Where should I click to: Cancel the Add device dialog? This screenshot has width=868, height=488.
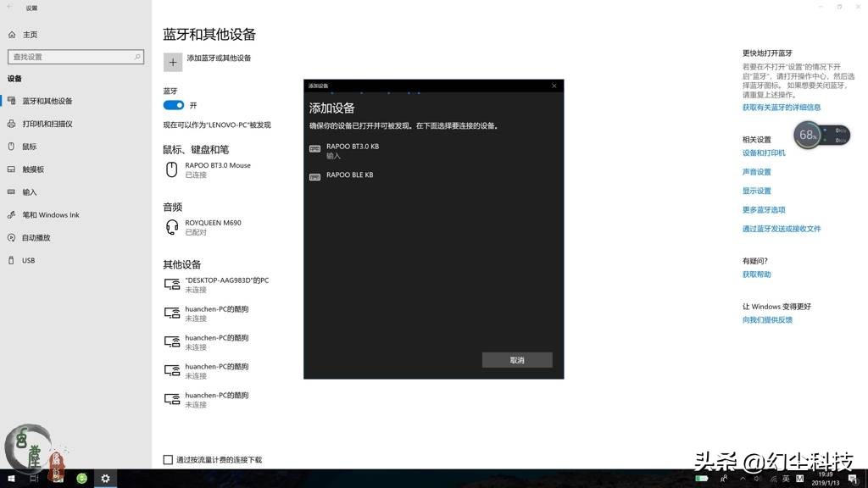pos(517,359)
